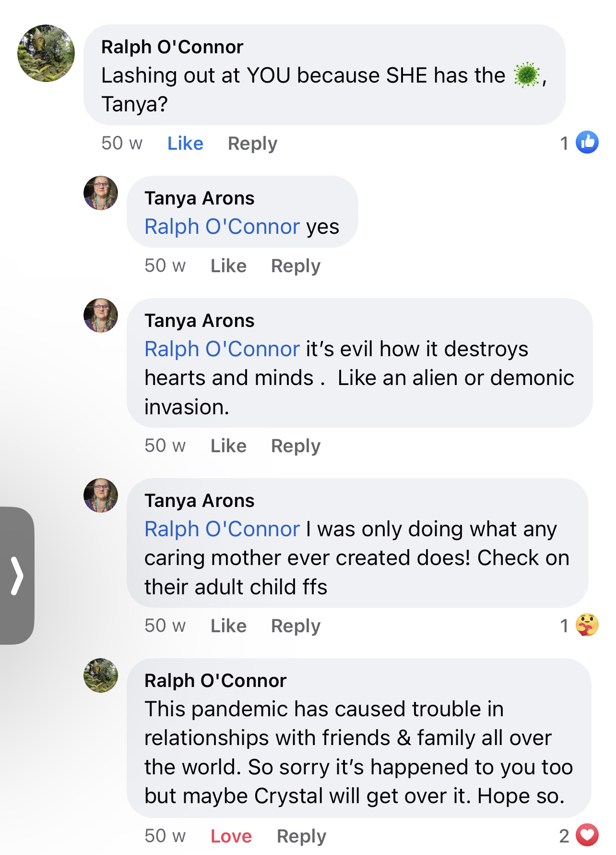
Task: Toggle the blue Like on Ralph's top comment
Action: 185,143
